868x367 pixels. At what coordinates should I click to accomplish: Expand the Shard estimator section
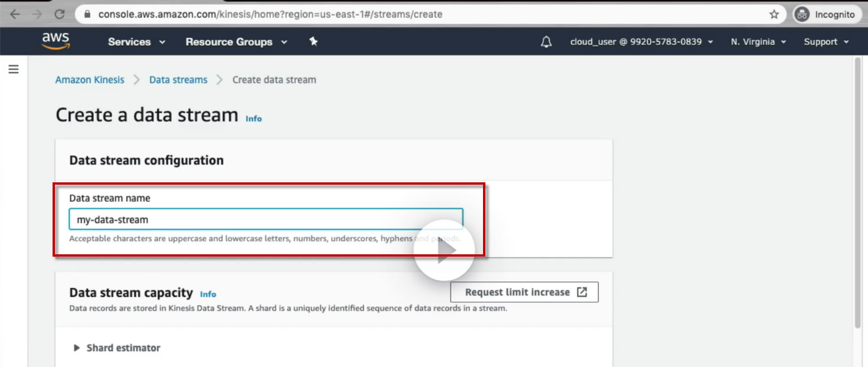click(117, 348)
